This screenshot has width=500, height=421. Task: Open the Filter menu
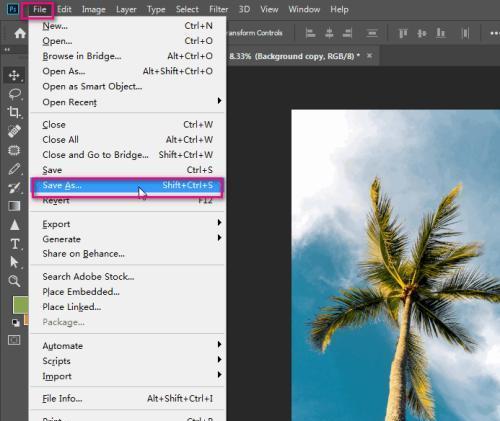(219, 9)
